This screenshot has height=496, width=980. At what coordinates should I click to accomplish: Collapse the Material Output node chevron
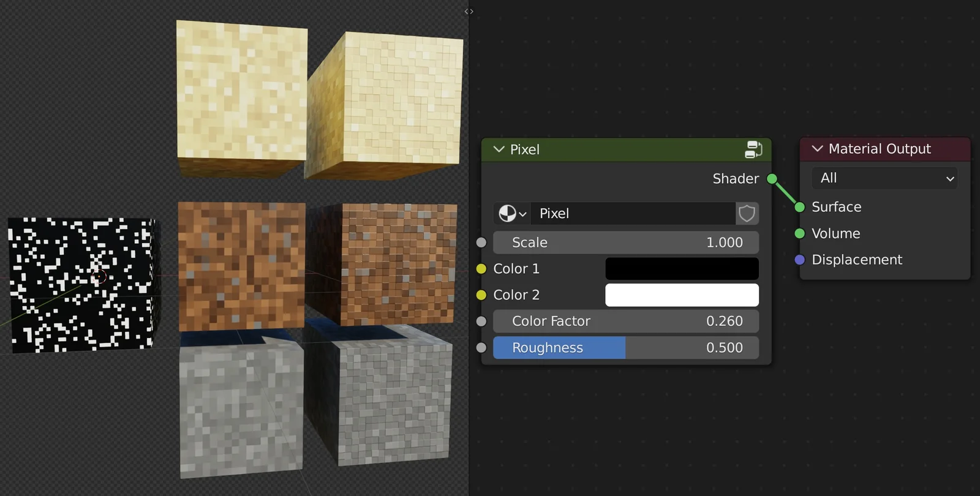coord(817,149)
